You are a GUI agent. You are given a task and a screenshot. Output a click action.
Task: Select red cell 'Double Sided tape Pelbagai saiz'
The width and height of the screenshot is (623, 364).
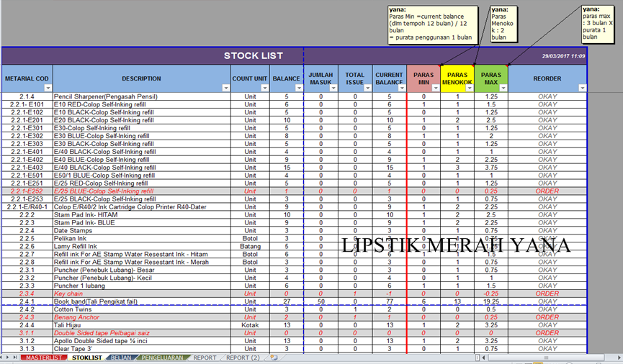tap(141, 333)
